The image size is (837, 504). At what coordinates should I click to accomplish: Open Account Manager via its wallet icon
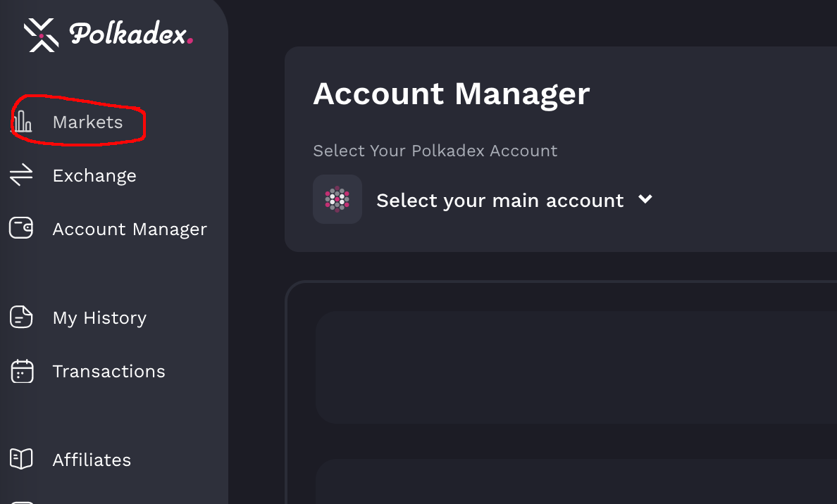coord(21,228)
